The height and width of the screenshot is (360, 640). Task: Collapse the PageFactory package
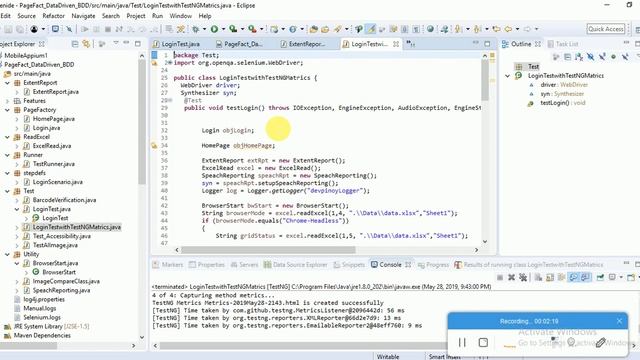tap(7, 110)
